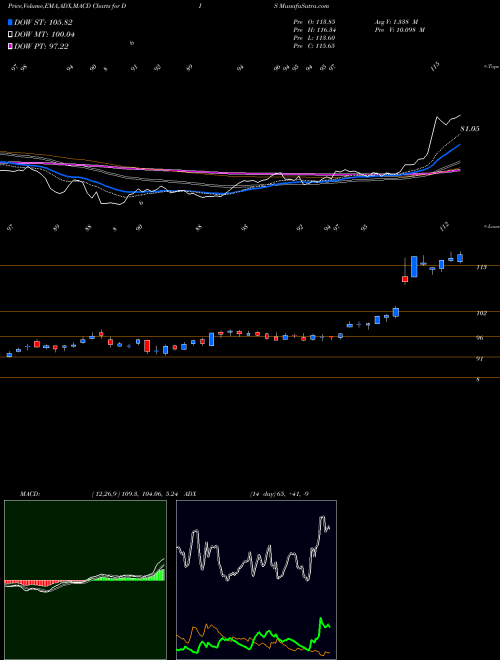Click the 'Pre L: 113.60' low value
This screenshot has width=500, height=660.
pos(314,38)
